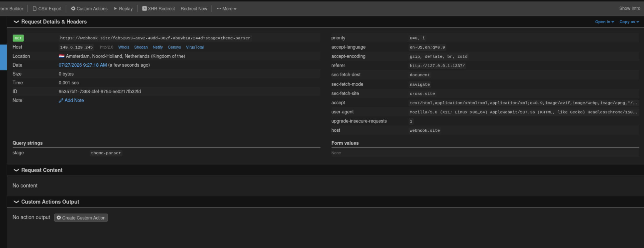Click the CSV Export button
Image resolution: width=644 pixels, height=248 pixels.
tap(47, 9)
